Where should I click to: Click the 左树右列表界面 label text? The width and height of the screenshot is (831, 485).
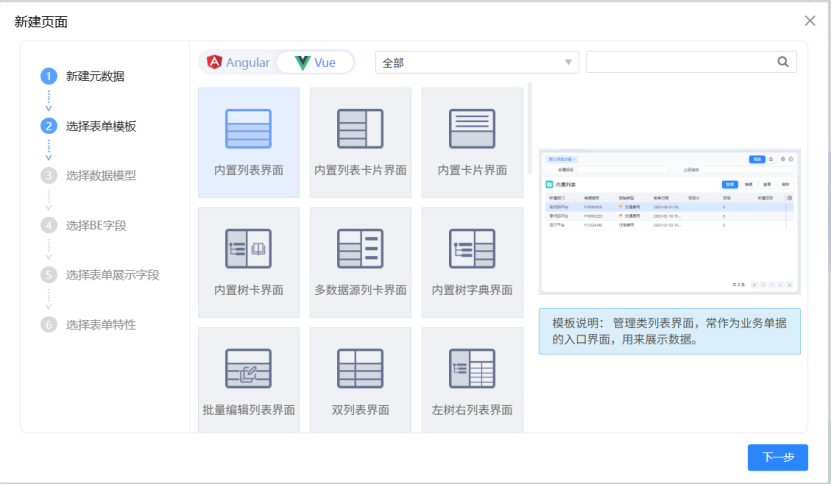pos(472,410)
